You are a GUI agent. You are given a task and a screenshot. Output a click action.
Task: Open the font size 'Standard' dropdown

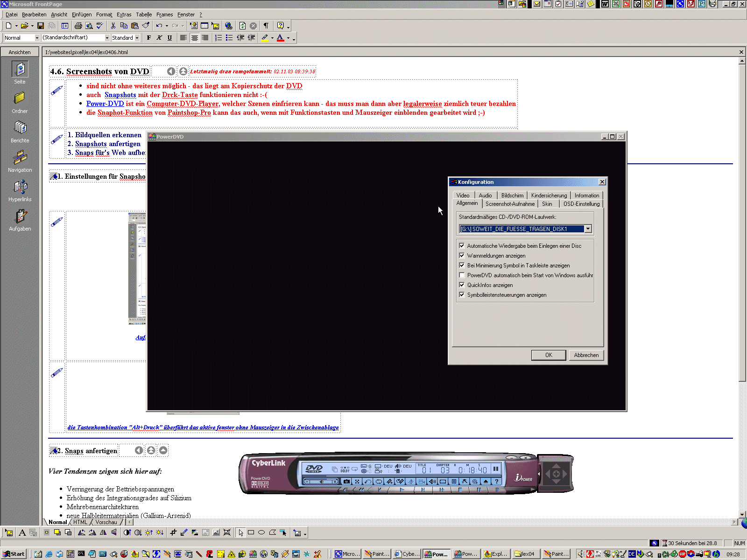(137, 38)
